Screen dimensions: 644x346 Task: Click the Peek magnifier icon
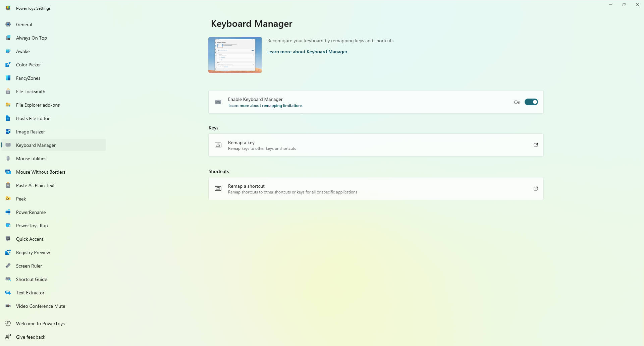[8, 199]
